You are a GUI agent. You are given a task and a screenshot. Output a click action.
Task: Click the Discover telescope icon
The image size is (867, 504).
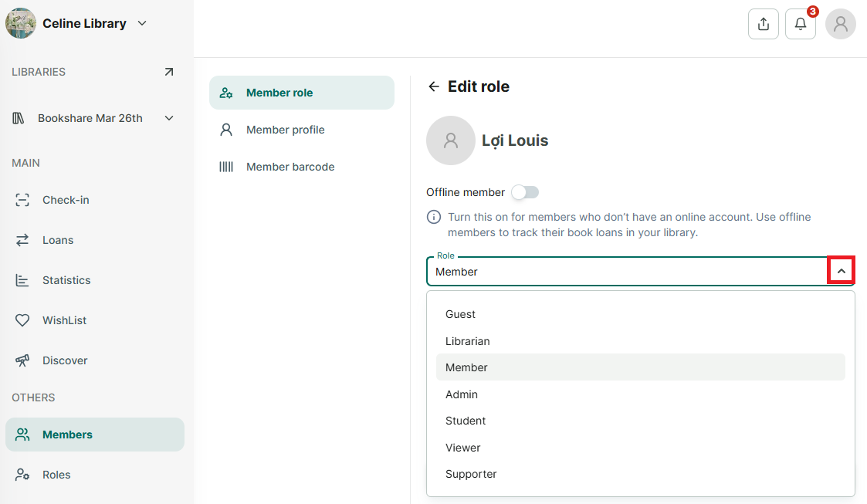pyautogui.click(x=22, y=360)
